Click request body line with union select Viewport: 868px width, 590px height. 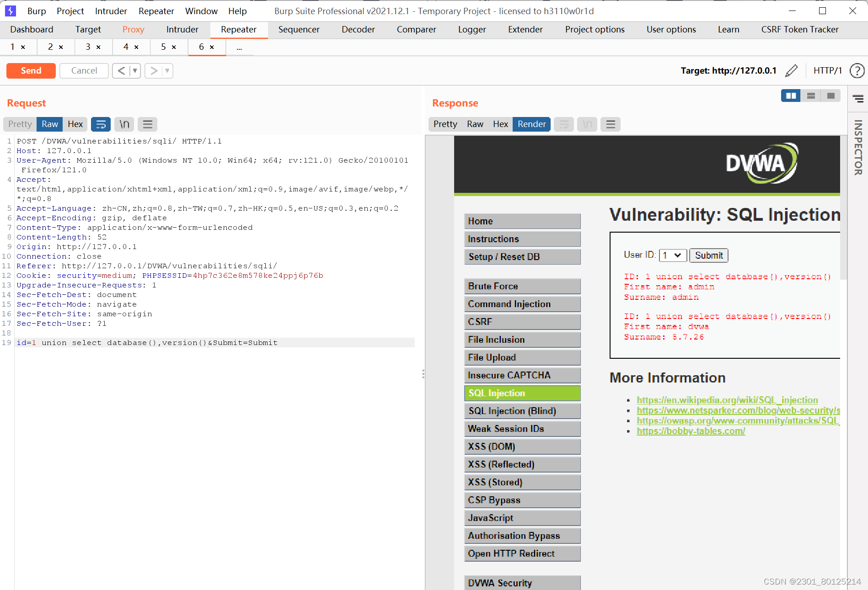pyautogui.click(x=214, y=343)
